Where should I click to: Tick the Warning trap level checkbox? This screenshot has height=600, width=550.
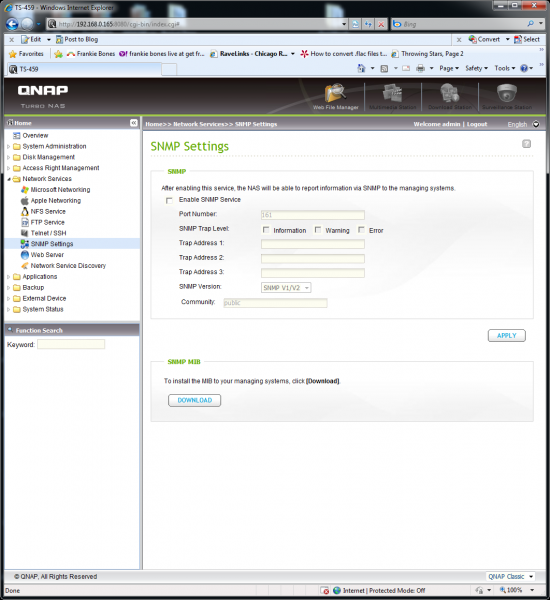tap(318, 230)
